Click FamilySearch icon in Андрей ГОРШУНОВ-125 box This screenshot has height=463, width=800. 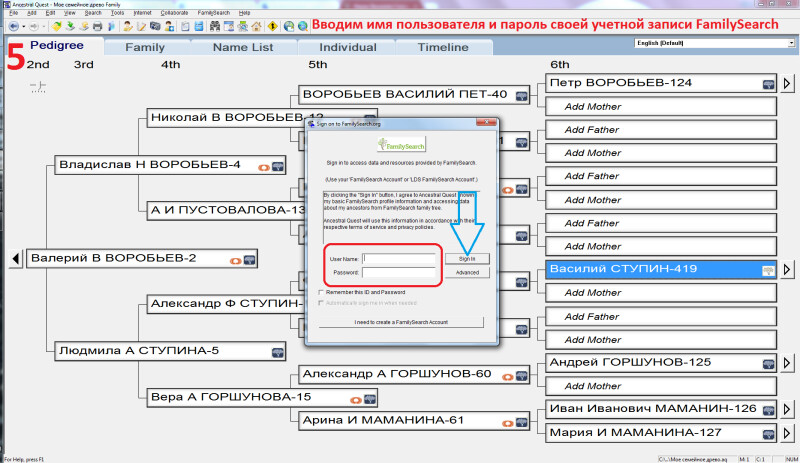point(768,364)
